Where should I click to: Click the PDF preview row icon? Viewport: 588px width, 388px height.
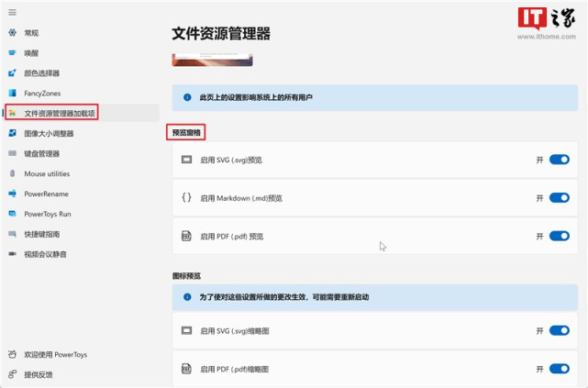tap(186, 236)
